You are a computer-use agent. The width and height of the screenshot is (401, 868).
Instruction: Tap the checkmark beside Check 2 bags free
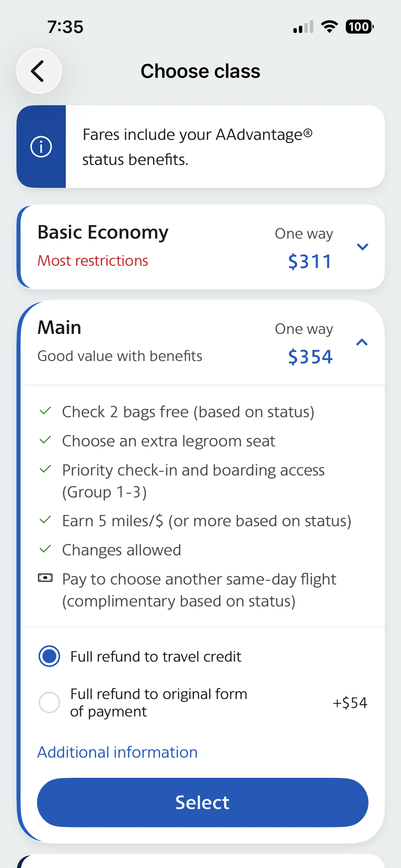(x=45, y=411)
